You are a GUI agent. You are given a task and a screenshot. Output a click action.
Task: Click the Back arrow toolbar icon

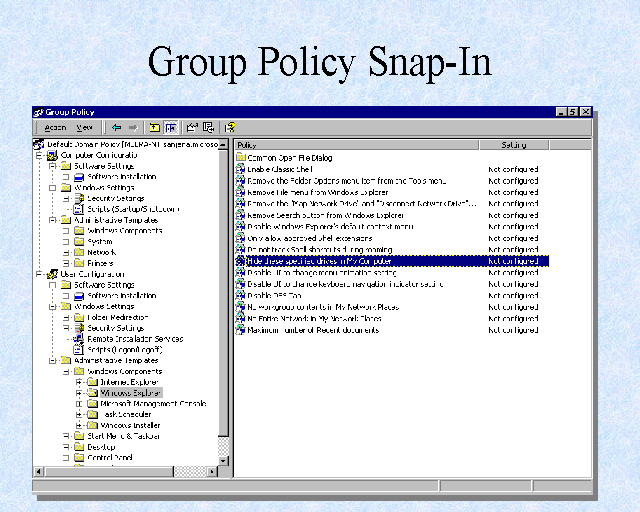tap(116, 128)
